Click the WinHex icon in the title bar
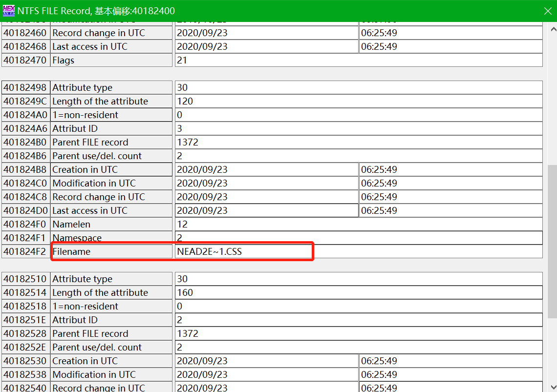 tap(8, 11)
